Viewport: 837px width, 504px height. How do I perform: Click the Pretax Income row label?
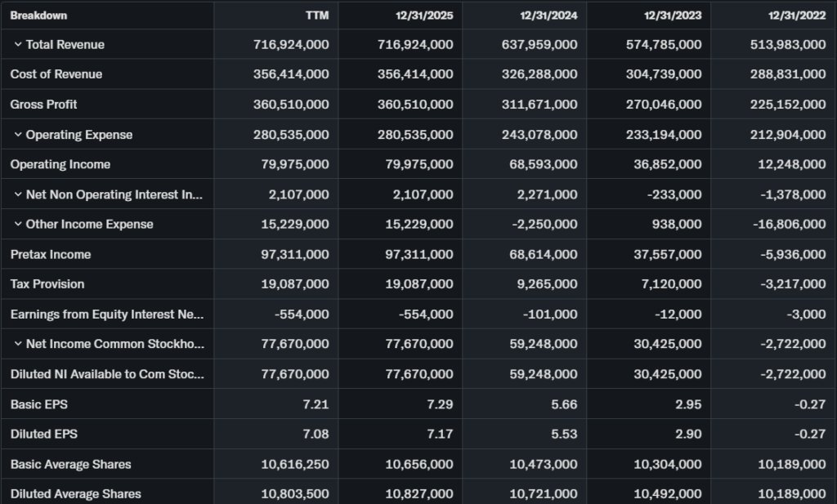(51, 254)
